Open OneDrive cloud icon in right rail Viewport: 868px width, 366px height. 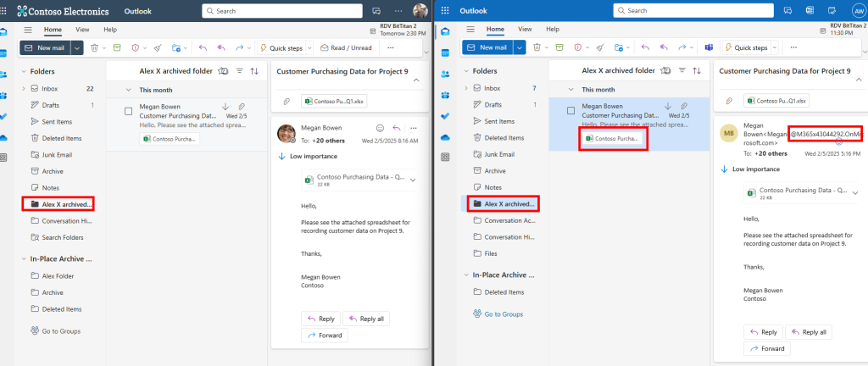(445, 136)
